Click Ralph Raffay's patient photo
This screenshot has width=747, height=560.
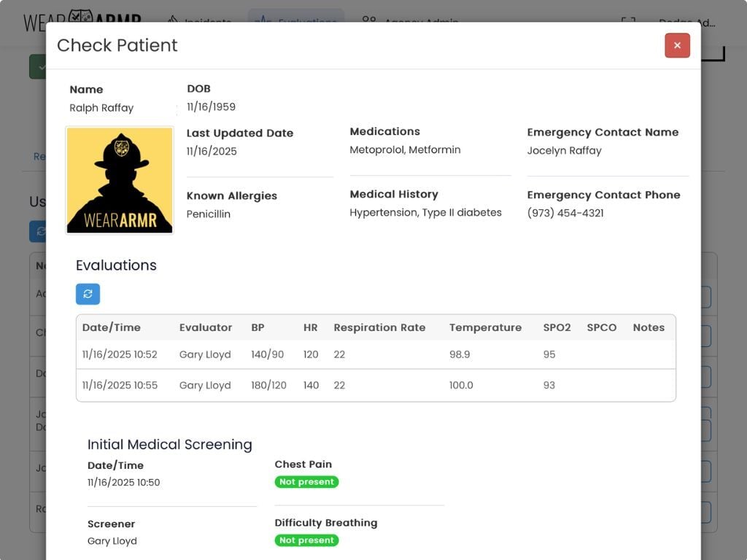coord(119,179)
